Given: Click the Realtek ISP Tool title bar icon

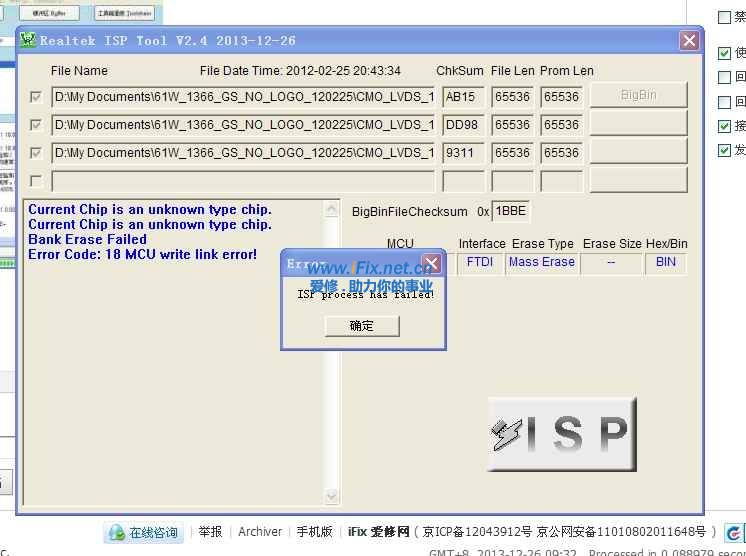Looking at the screenshot, I should pyautogui.click(x=28, y=41).
